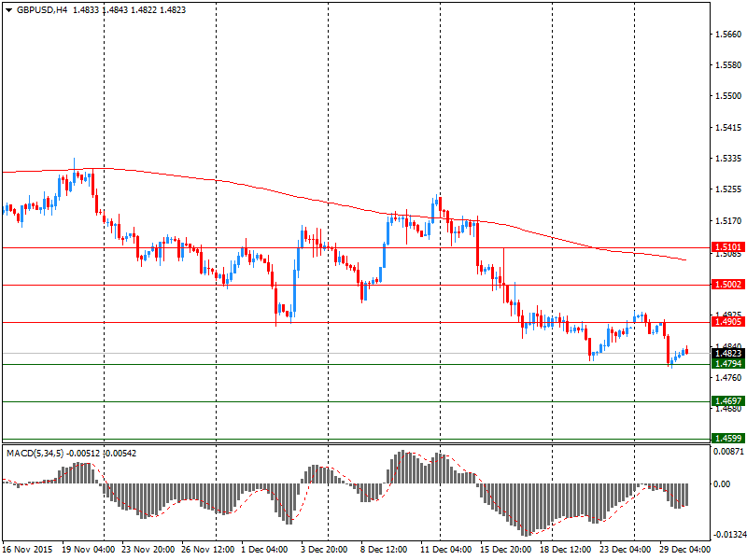Select the 1.4599 support level label
Screen dimensions: 747x560
pyautogui.click(x=728, y=438)
